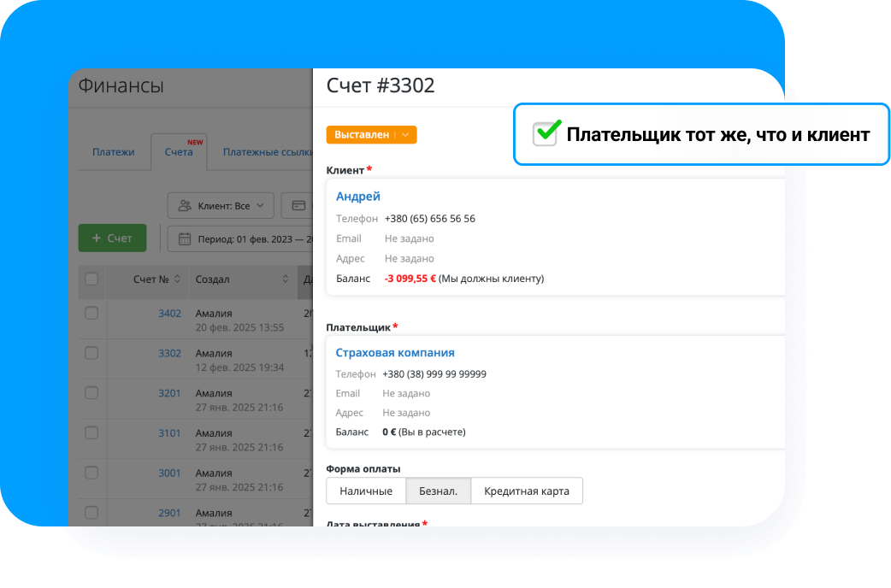
Task: Open the Выставлен status dropdown
Action: [371, 135]
